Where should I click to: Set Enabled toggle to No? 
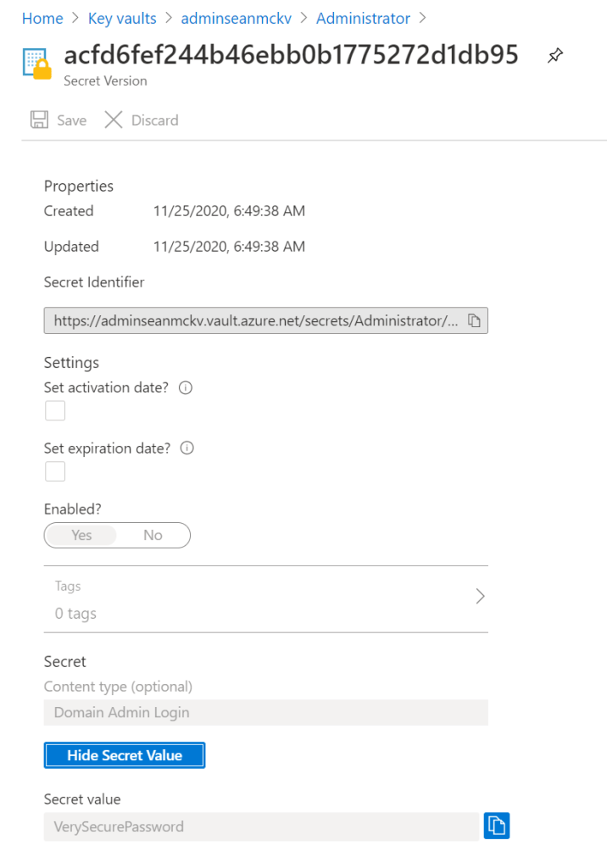(x=153, y=536)
